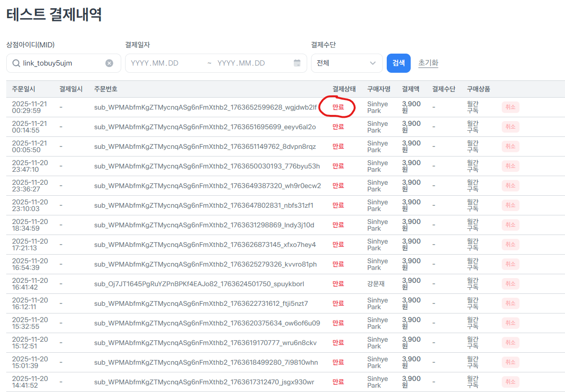Click the end date YYYY.MM.DD field
Viewport: 565px width, 392px height.
pyautogui.click(x=242, y=63)
